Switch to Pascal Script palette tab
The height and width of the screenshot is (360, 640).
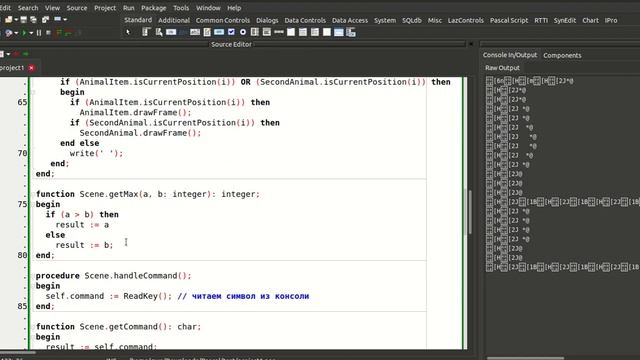point(509,20)
